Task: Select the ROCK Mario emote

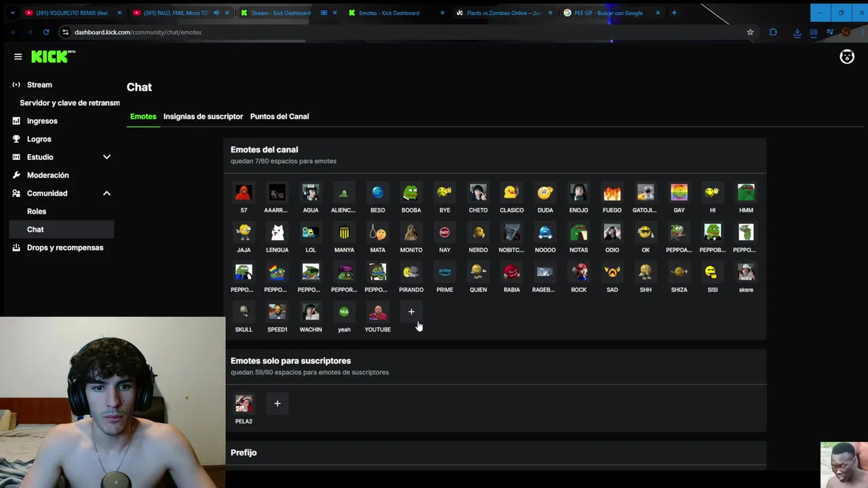Action: tap(578, 272)
